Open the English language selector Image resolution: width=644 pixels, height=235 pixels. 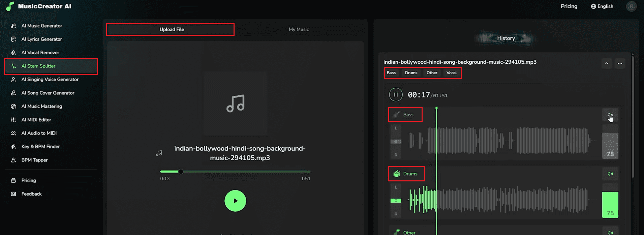[x=602, y=6]
